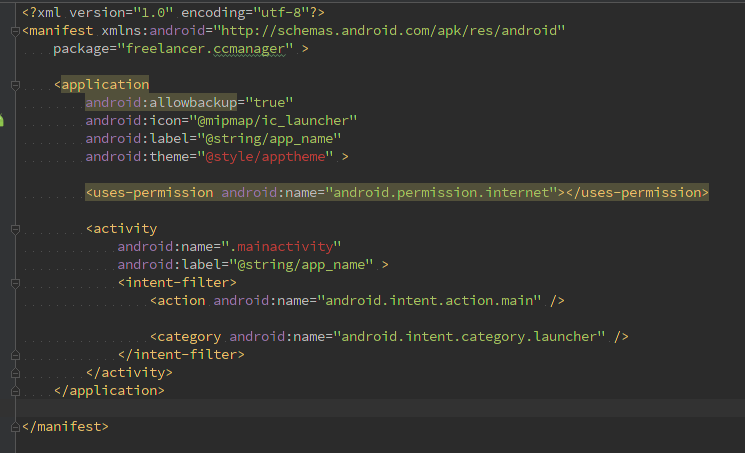This screenshot has width=745, height=453.
Task: Click the "android.intent.action.main" value
Action: click(x=429, y=300)
